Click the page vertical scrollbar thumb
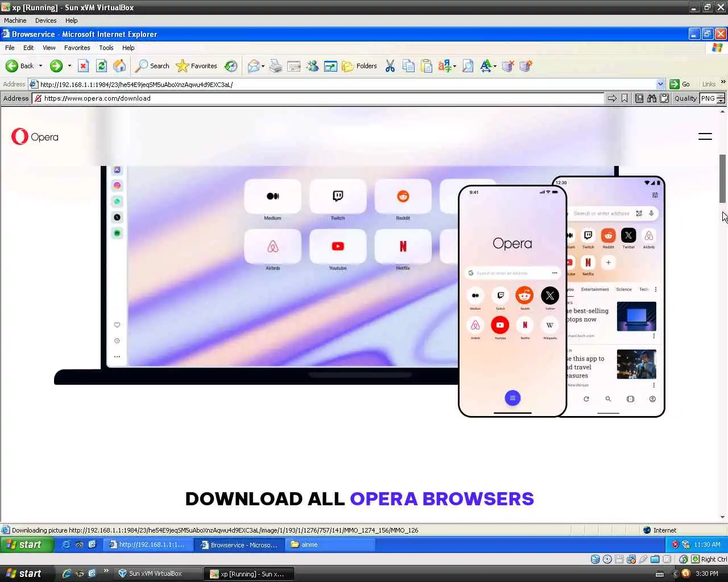This screenshot has height=582, width=728. (723, 178)
